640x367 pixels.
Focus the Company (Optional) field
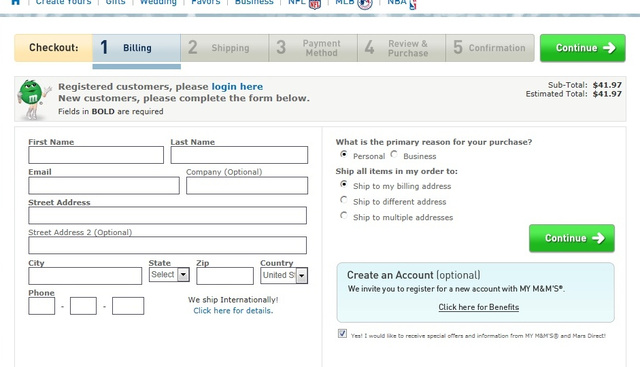tap(247, 185)
